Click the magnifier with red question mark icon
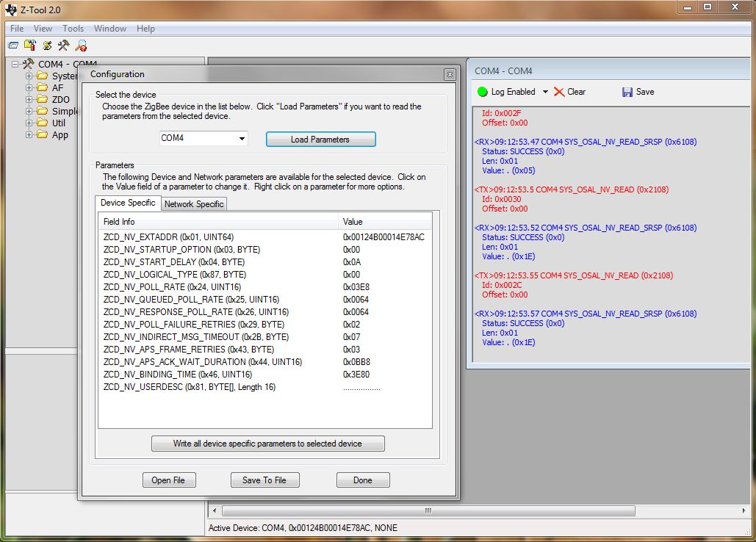Viewport: 756px width, 542px height. (81, 46)
